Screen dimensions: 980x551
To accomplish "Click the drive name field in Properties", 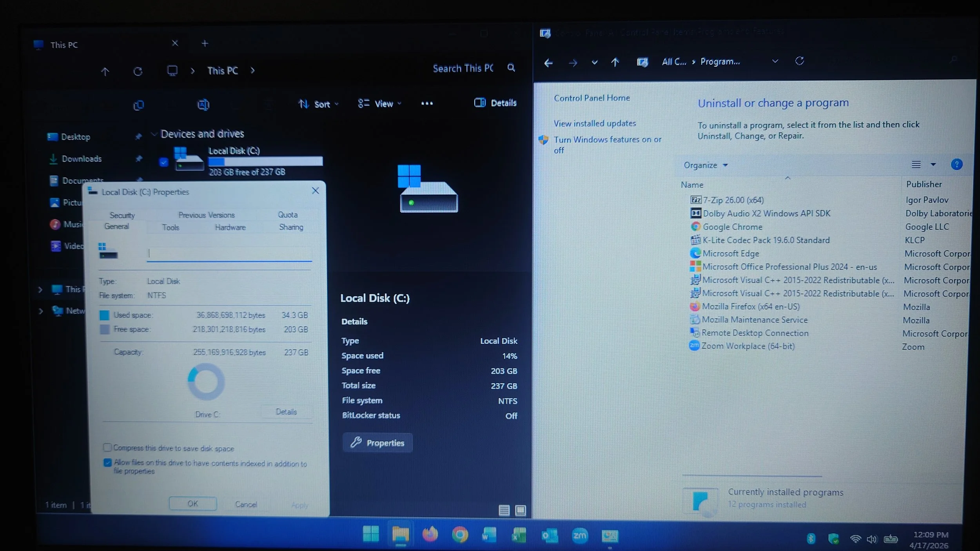I will tap(230, 254).
